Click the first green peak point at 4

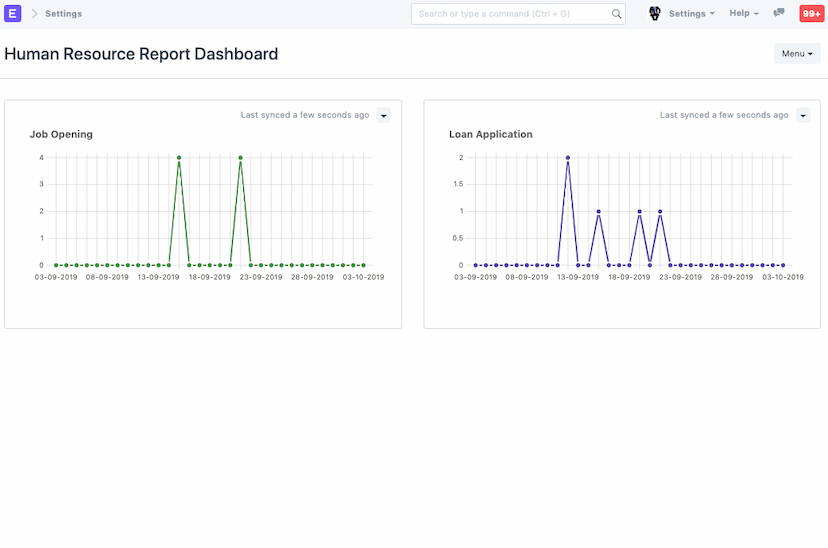point(179,158)
